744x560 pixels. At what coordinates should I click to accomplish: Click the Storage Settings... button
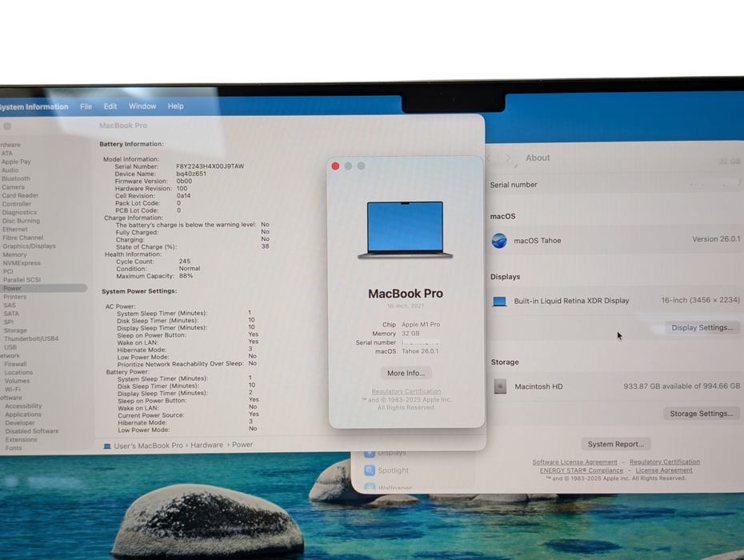coord(702,414)
